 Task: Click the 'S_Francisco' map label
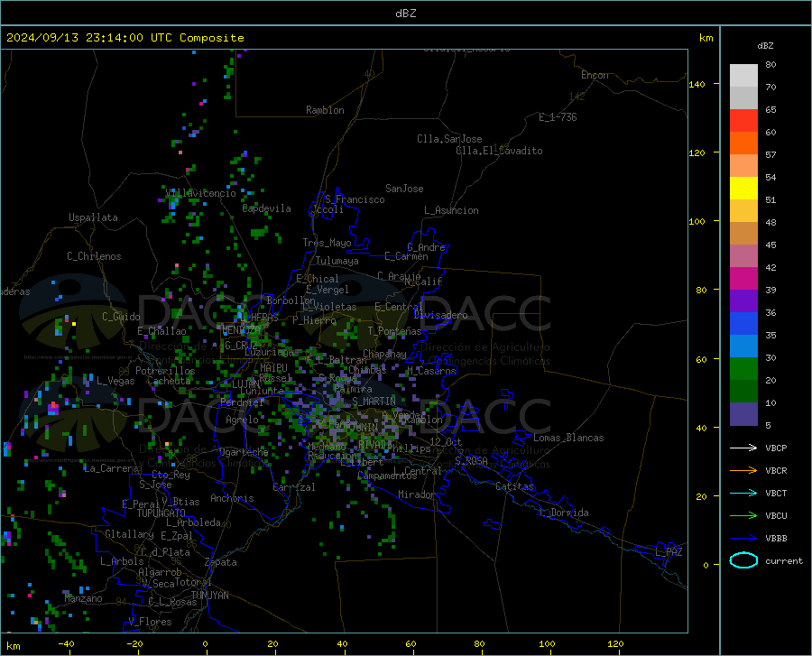[355, 199]
